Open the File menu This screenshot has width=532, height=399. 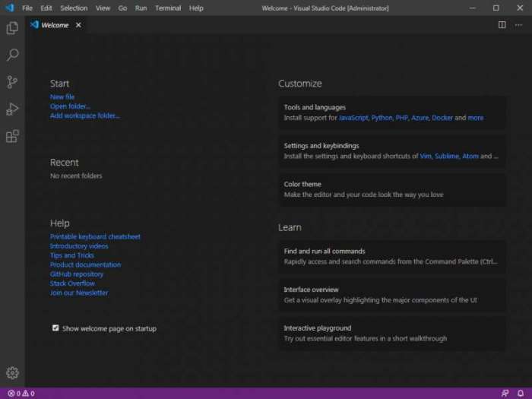click(x=27, y=8)
